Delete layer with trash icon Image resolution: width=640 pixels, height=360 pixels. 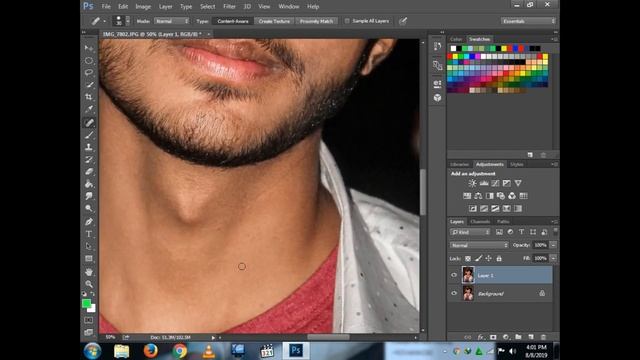(543, 337)
